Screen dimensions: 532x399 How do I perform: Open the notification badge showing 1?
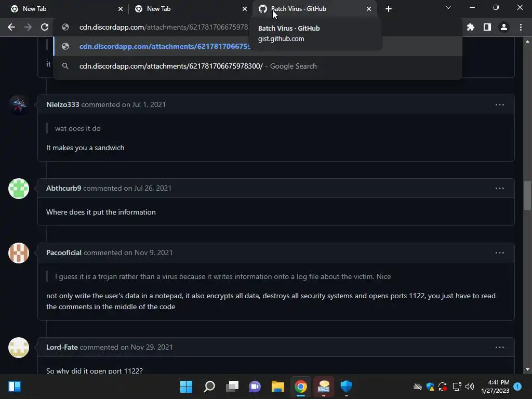coord(517,387)
